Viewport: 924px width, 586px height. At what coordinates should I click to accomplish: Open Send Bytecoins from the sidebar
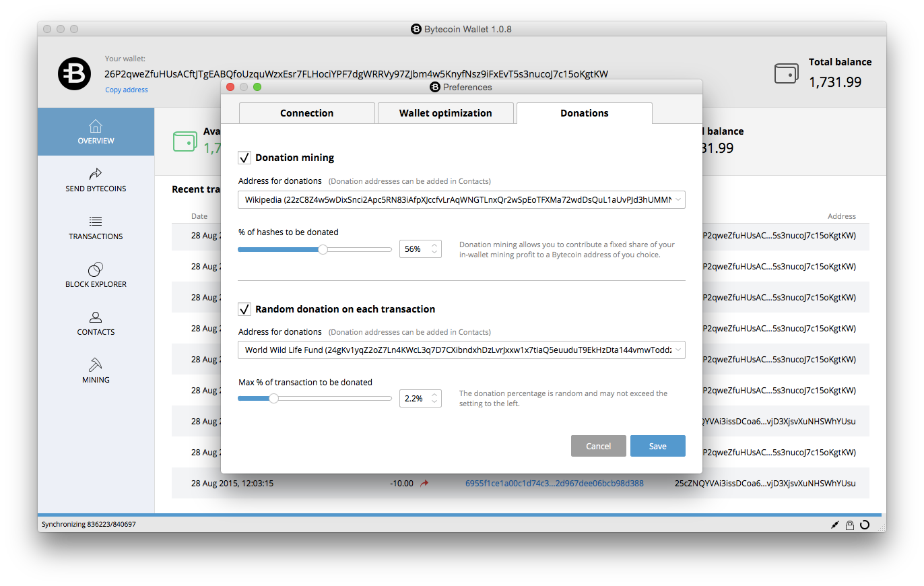[x=96, y=180]
